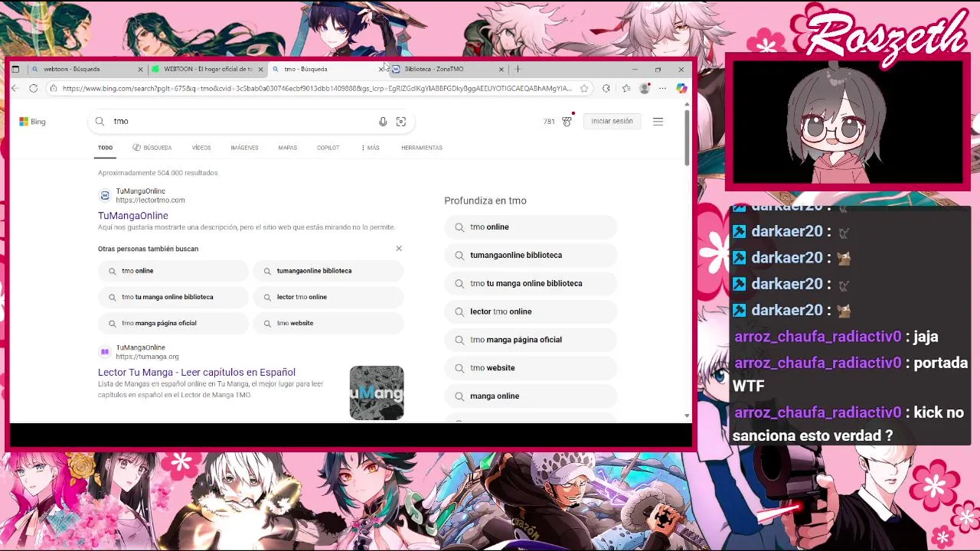The image size is (980, 551).
Task: Open the Bing hamburger menu
Action: point(658,122)
